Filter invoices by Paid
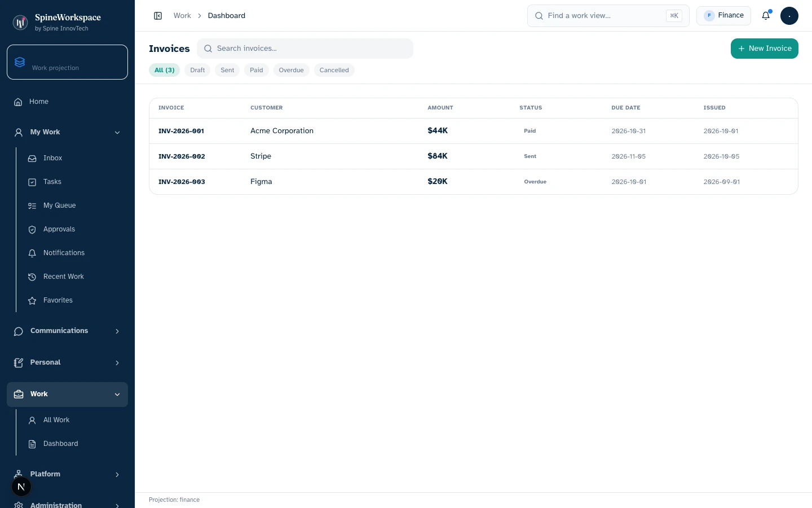This screenshot has width=812, height=508. 257,70
